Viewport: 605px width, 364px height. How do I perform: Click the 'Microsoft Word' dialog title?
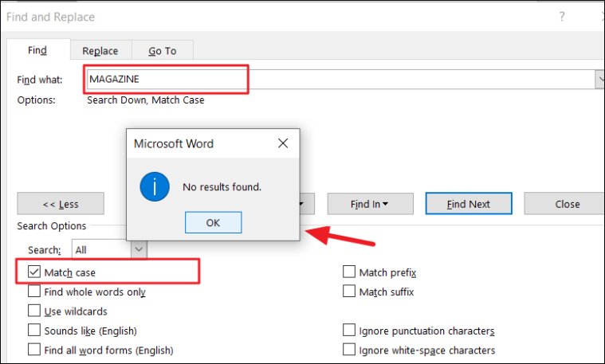pyautogui.click(x=174, y=144)
